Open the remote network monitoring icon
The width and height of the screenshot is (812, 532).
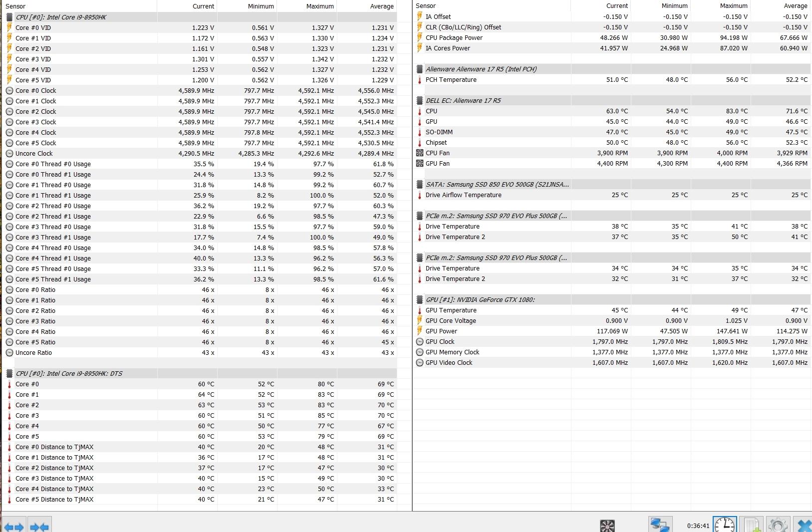pos(659,525)
